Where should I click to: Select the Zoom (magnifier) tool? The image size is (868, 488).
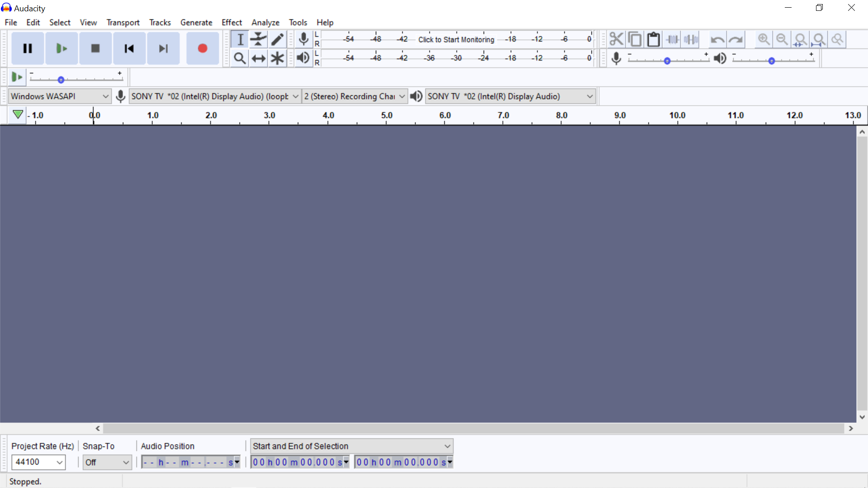[240, 58]
